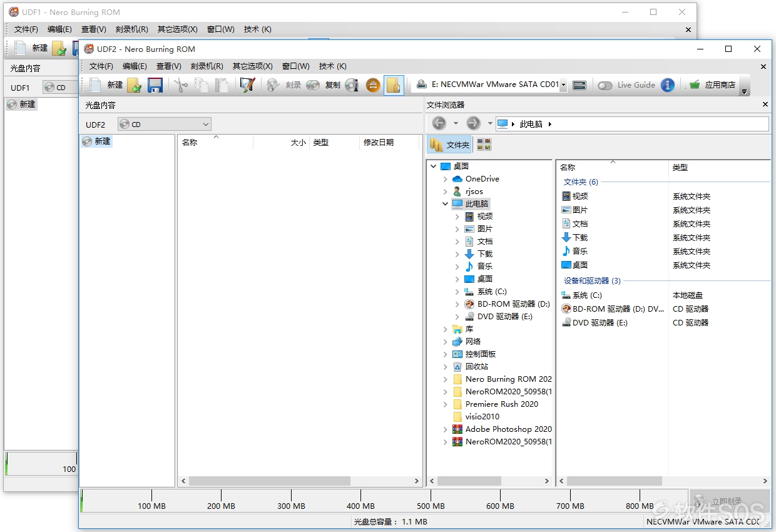Save the compilation with the floppy disk icon in UDF2

point(155,85)
